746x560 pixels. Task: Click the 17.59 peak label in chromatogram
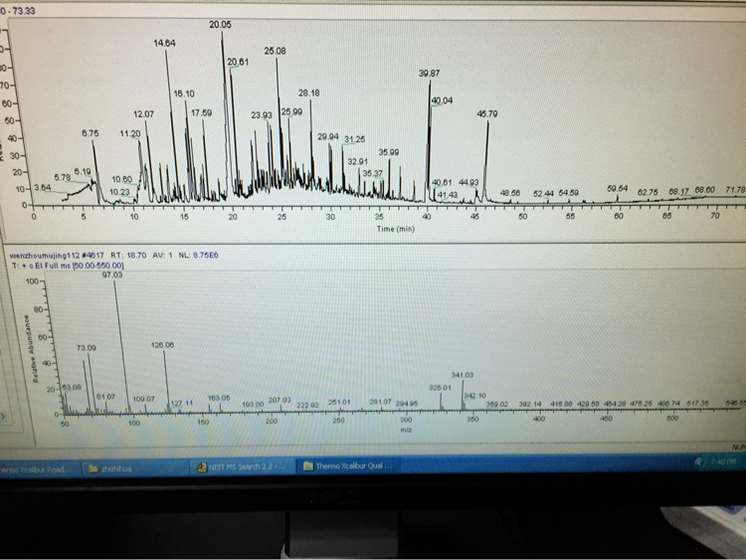coord(201,112)
